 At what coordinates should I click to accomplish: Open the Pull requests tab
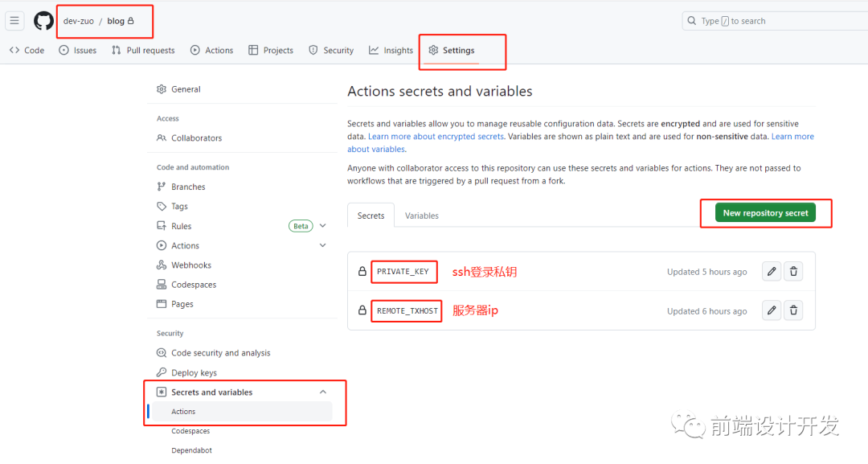[143, 51]
